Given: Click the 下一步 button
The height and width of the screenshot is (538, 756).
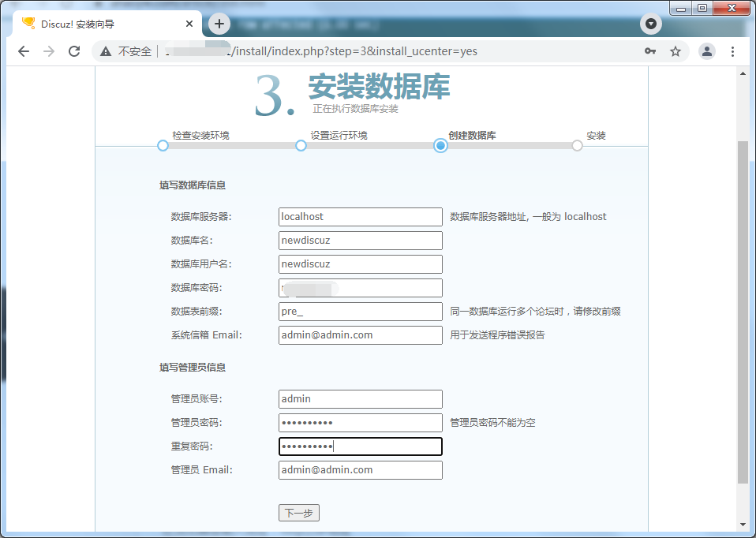Looking at the screenshot, I should tap(299, 513).
